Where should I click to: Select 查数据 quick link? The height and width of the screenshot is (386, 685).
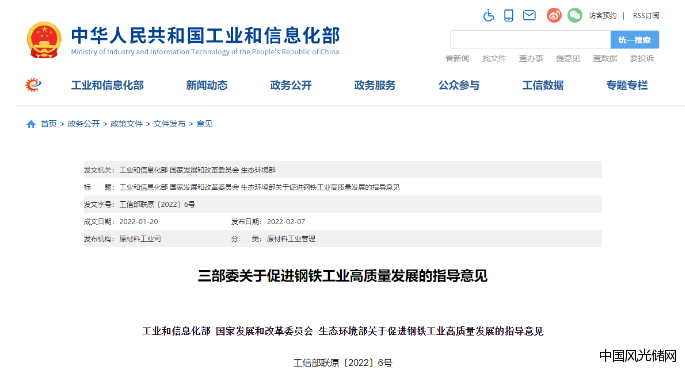[605, 59]
